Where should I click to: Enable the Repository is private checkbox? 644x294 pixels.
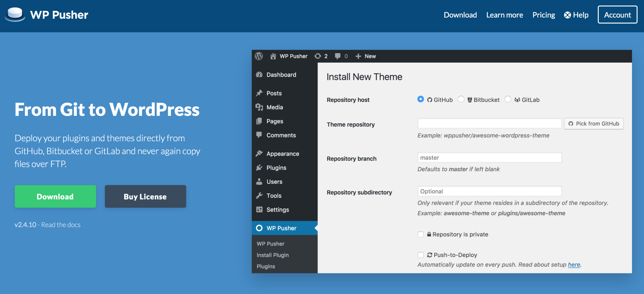[421, 234]
